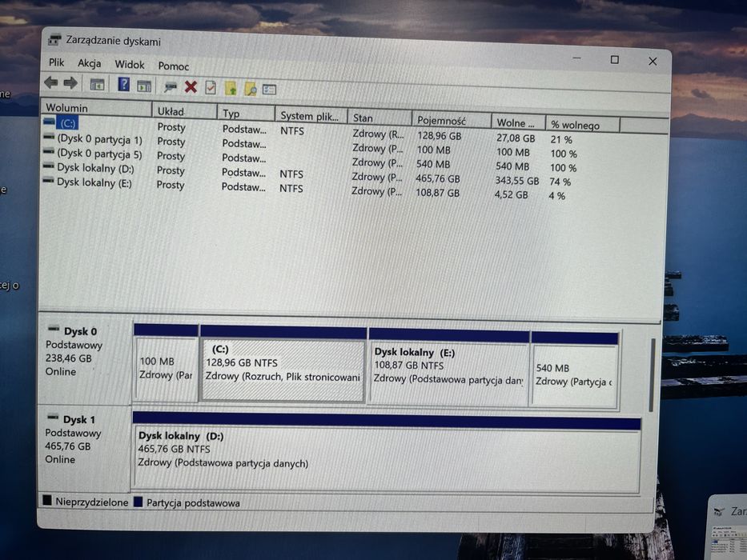
Task: Select the (Dysk 0 partycja 5) volume row
Action: (99, 154)
